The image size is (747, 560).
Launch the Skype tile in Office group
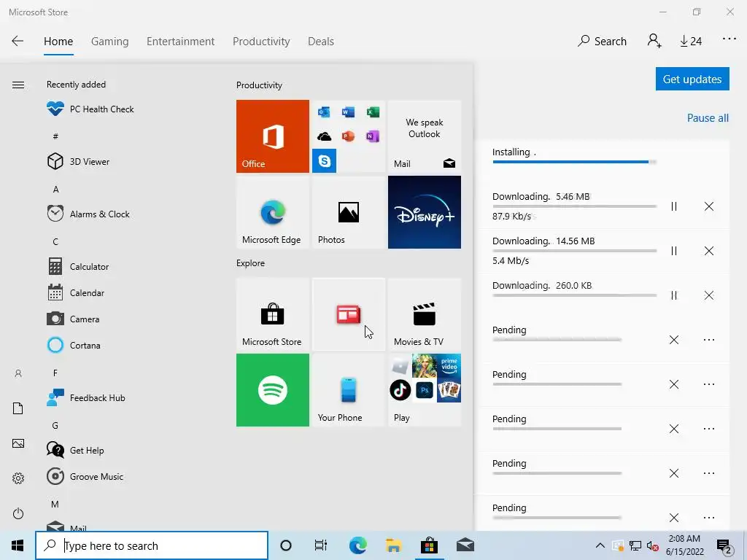325,161
